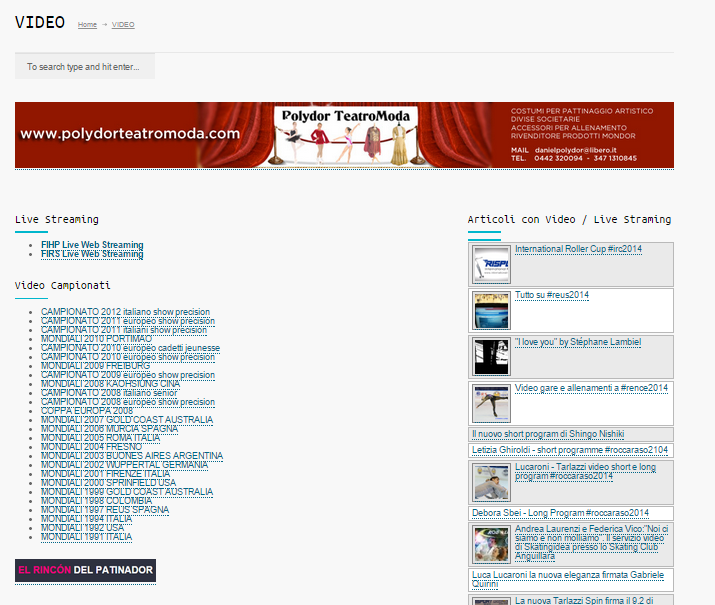Screen dimensions: 715x605
Task: Open 'I love you' by Stéphane Lambiel
Action: pos(578,342)
